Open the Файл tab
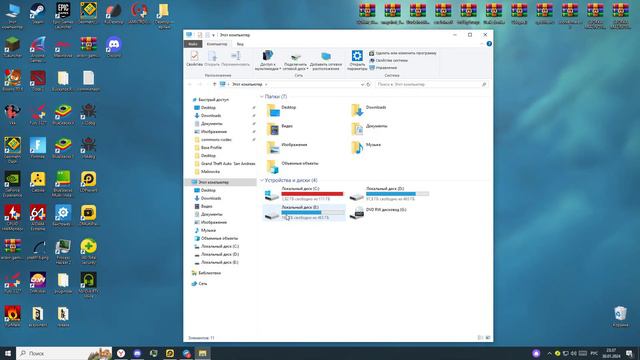 coord(193,44)
